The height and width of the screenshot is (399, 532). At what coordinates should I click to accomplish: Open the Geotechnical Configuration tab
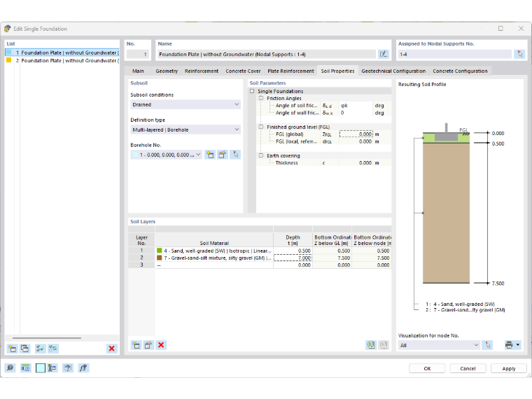[393, 71]
